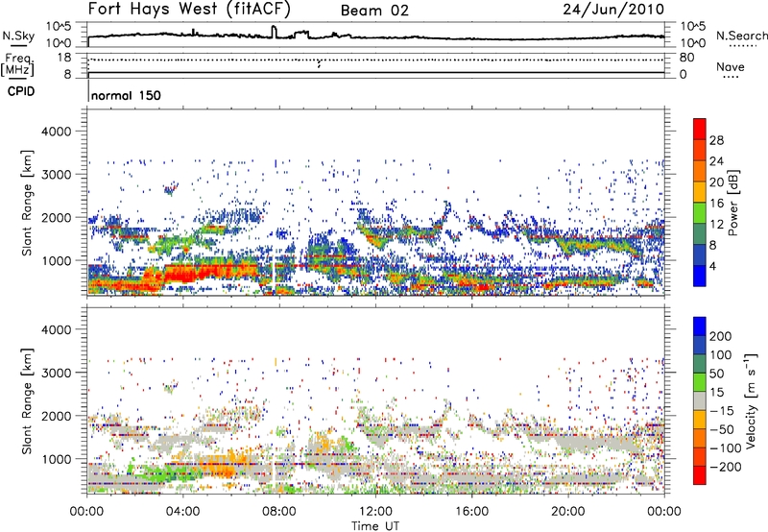Viewport: 768px width, 532px height.
Task: Click the blue top segment of Velocity colorbar
Action: (700, 326)
